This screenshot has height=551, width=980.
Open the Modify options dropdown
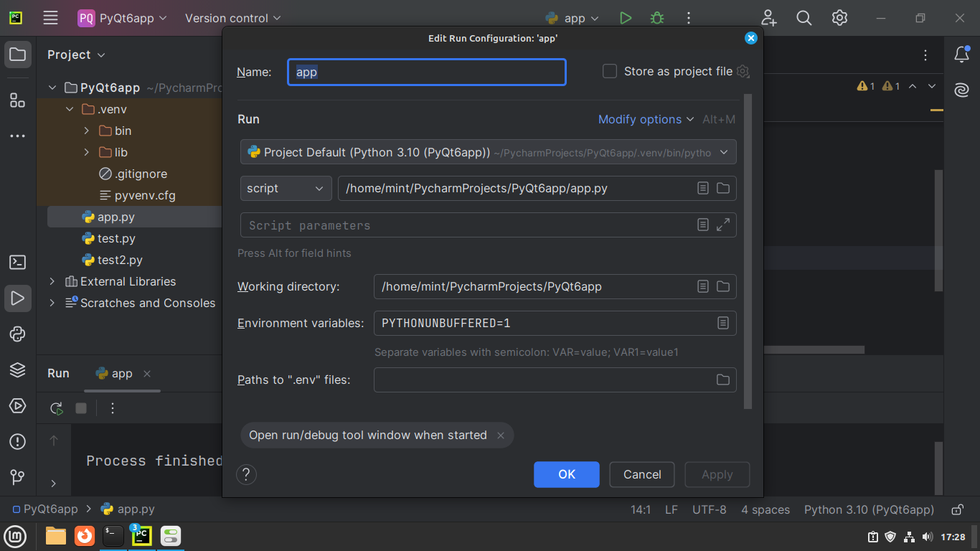646,119
